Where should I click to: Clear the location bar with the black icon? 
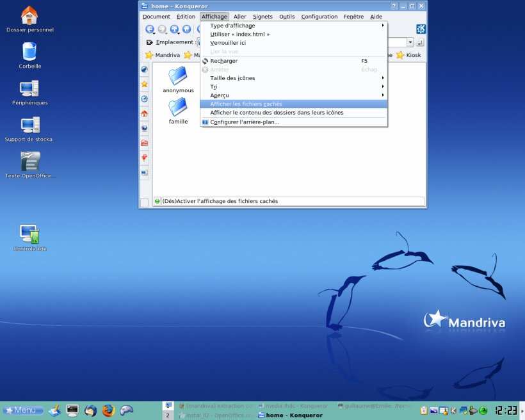(149, 42)
